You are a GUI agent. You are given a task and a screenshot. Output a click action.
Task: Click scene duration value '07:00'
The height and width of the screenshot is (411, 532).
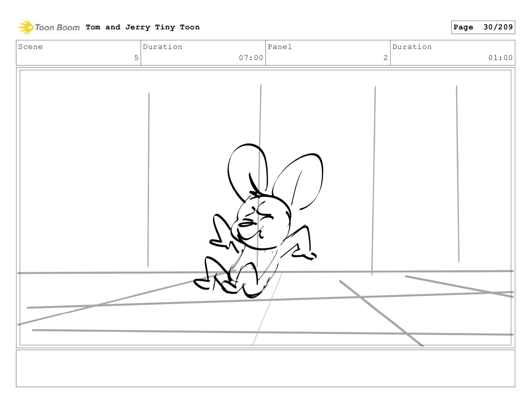[251, 58]
